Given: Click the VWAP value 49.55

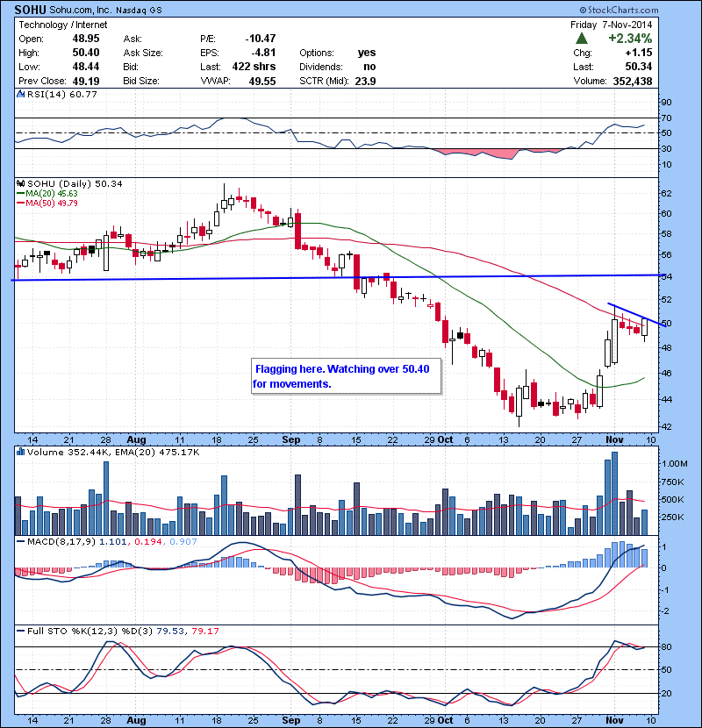Looking at the screenshot, I should coord(262,82).
